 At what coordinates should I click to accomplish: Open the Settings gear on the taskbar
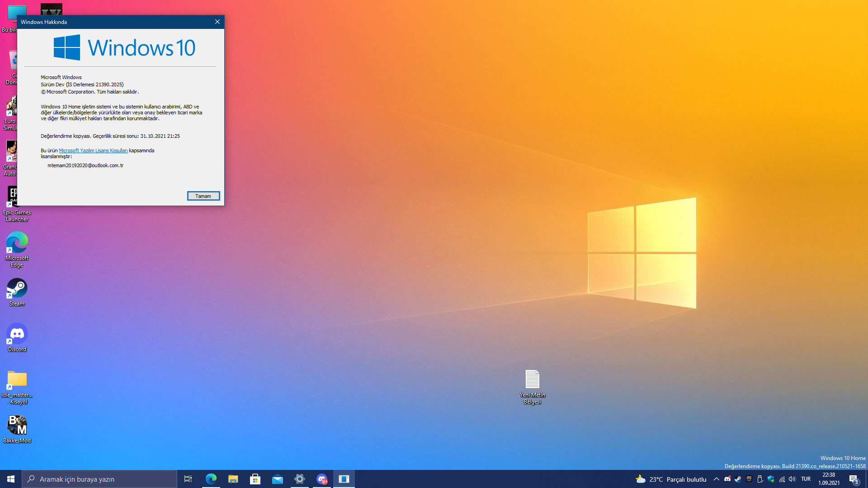point(299,479)
